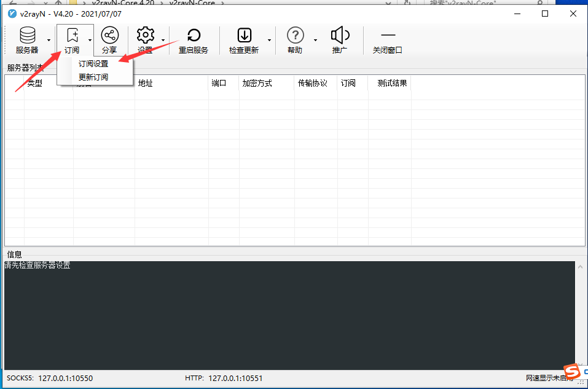588x389 pixels.
Task: Click the SOCKS5 127.0.0.1:10550 status text
Action: click(x=50, y=378)
